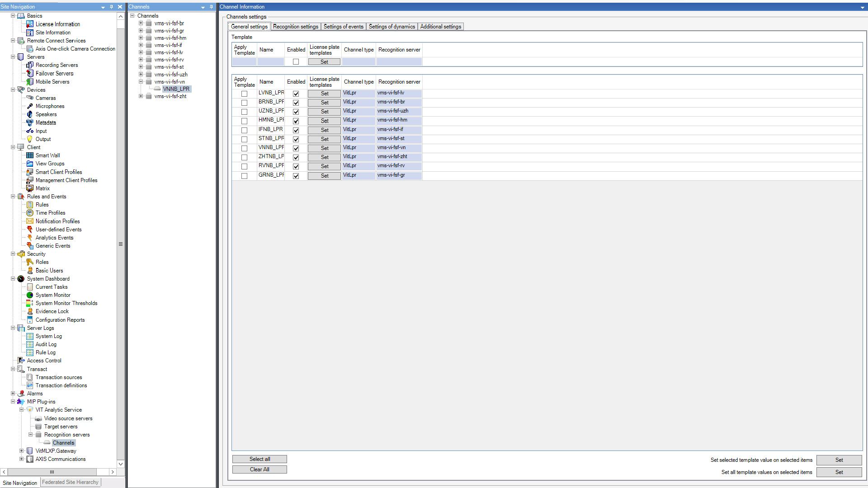
Task: Check Apply Template for VNNB_LPR row
Action: click(244, 148)
